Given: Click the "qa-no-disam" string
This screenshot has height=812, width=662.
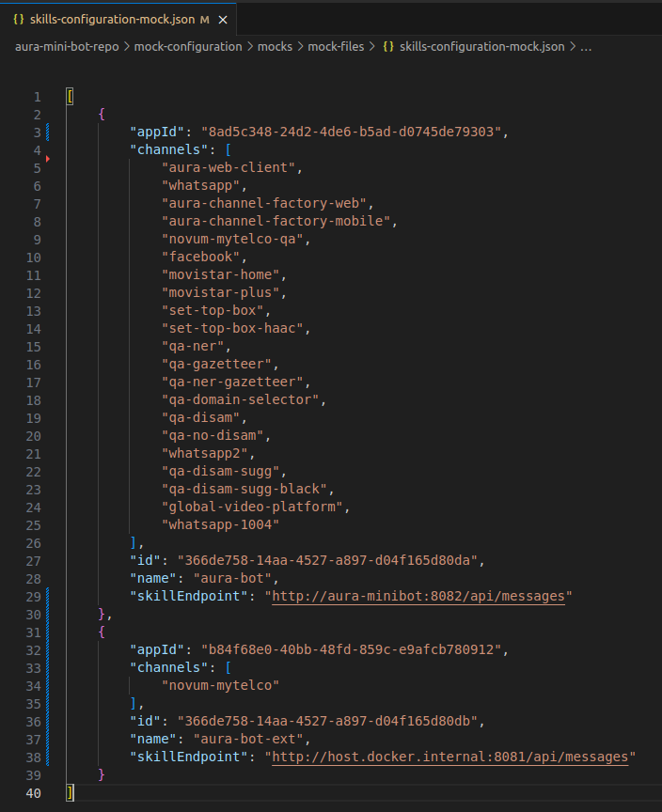Looking at the screenshot, I should pyautogui.click(x=213, y=435).
